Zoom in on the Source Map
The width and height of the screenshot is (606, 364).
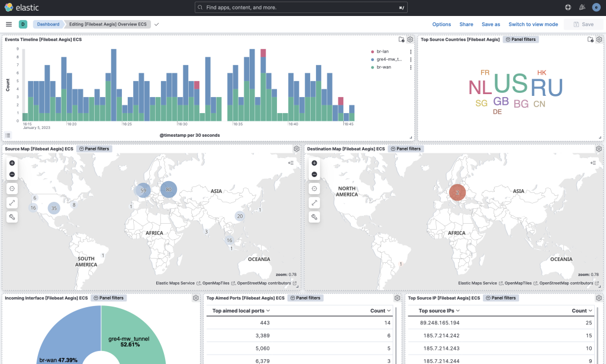12,163
